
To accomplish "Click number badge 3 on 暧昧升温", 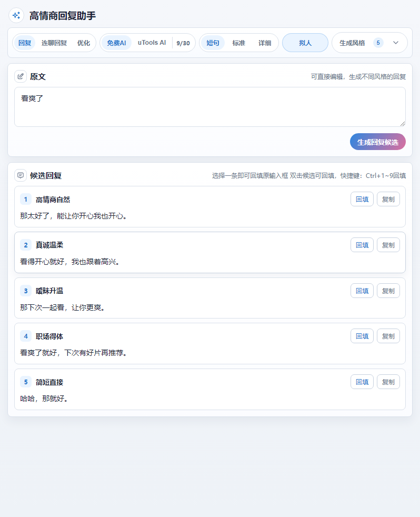I will point(26,291).
